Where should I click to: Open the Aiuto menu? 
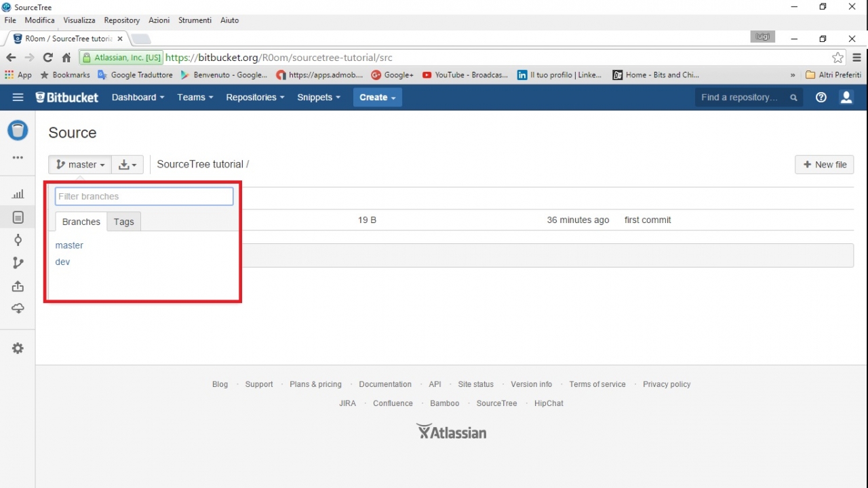[x=230, y=20]
